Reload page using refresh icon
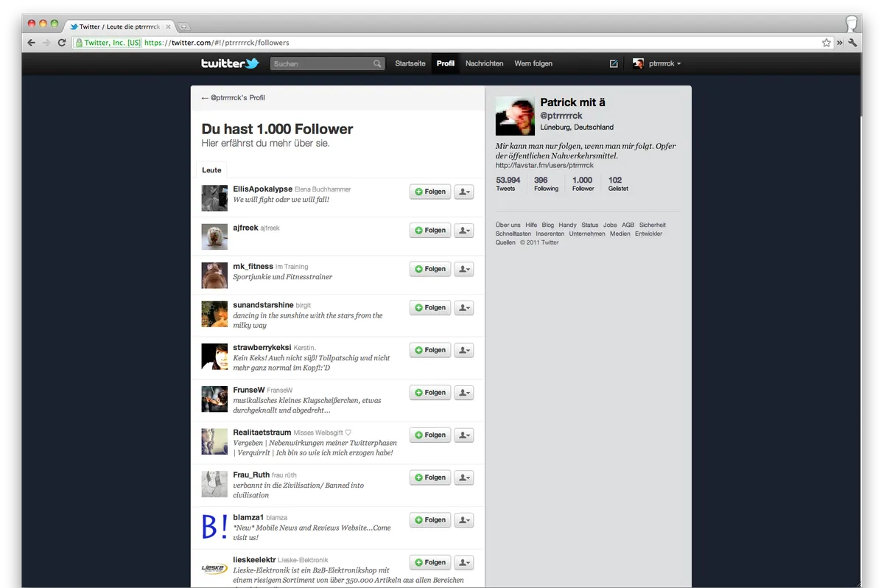 click(62, 43)
